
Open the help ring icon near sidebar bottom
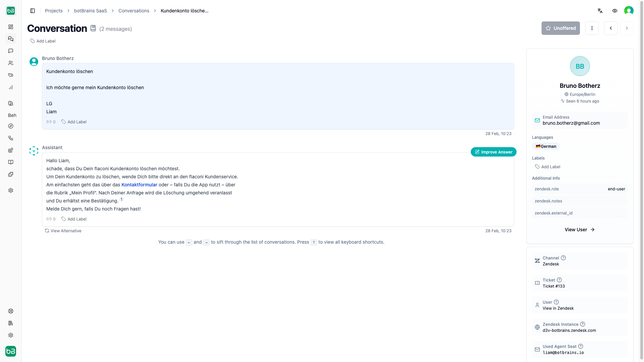pos(11,311)
